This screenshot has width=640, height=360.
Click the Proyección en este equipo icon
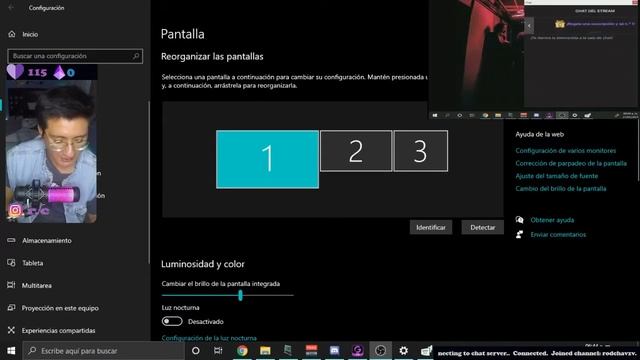[x=11, y=308]
